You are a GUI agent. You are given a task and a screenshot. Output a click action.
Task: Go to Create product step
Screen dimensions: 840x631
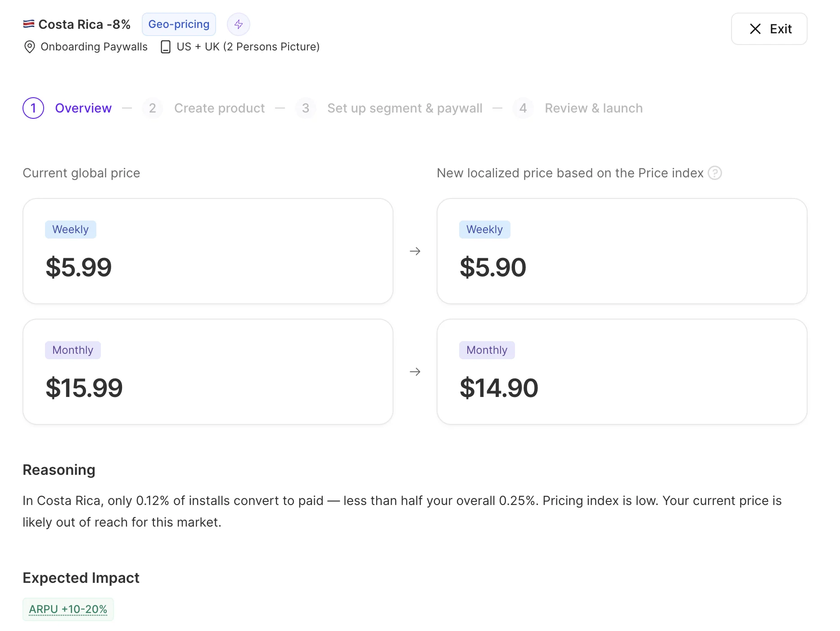tap(219, 108)
